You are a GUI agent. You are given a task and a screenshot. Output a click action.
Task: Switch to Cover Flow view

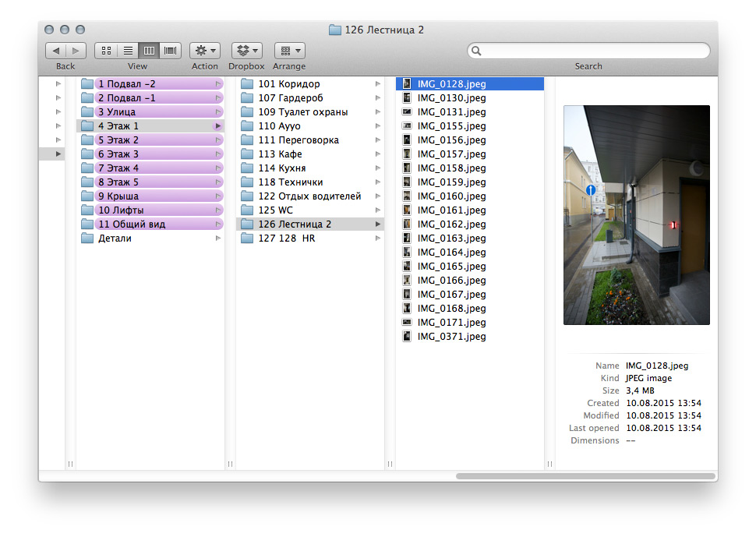click(170, 51)
